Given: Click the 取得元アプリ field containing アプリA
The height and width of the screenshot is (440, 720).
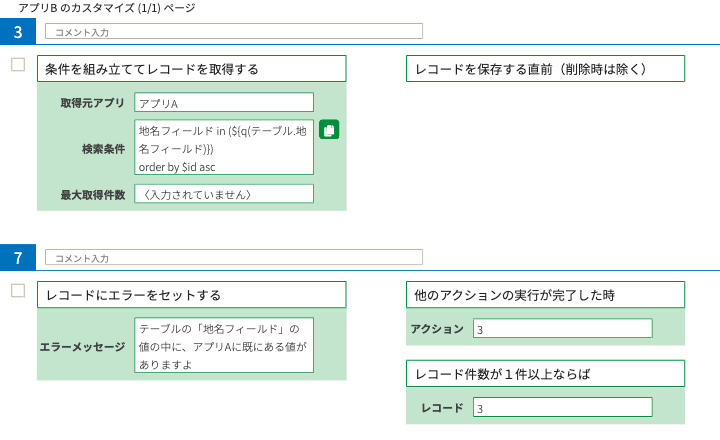Looking at the screenshot, I should point(224,102).
